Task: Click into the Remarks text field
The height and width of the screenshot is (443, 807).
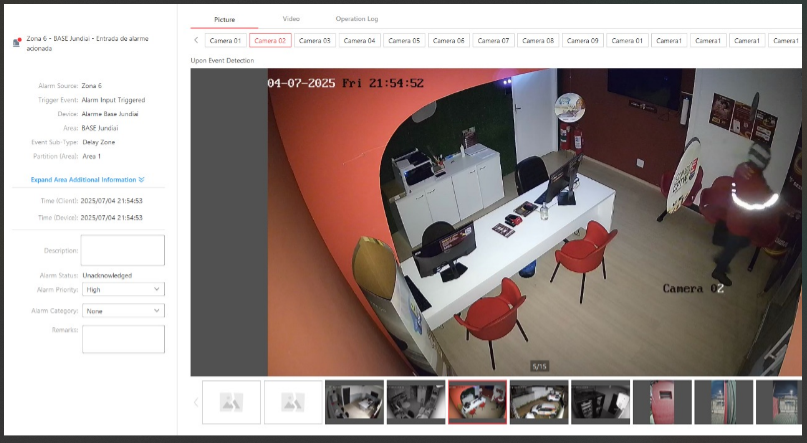Action: 122,339
